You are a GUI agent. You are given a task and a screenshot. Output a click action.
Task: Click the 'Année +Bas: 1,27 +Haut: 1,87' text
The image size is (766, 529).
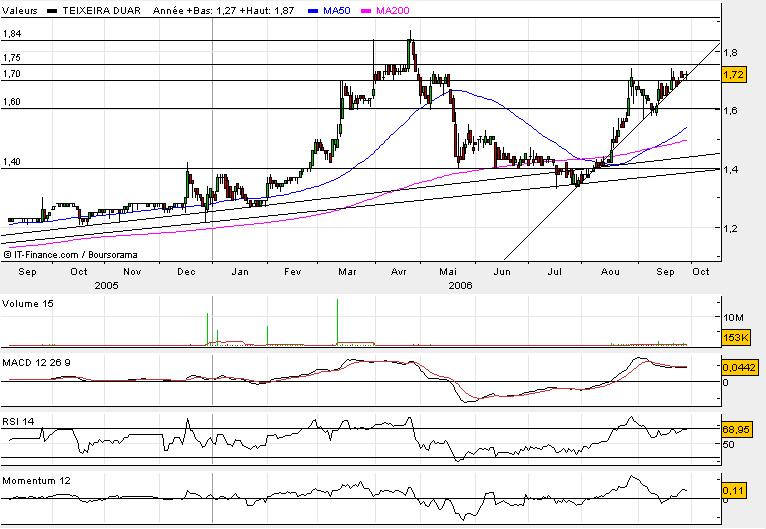223,10
